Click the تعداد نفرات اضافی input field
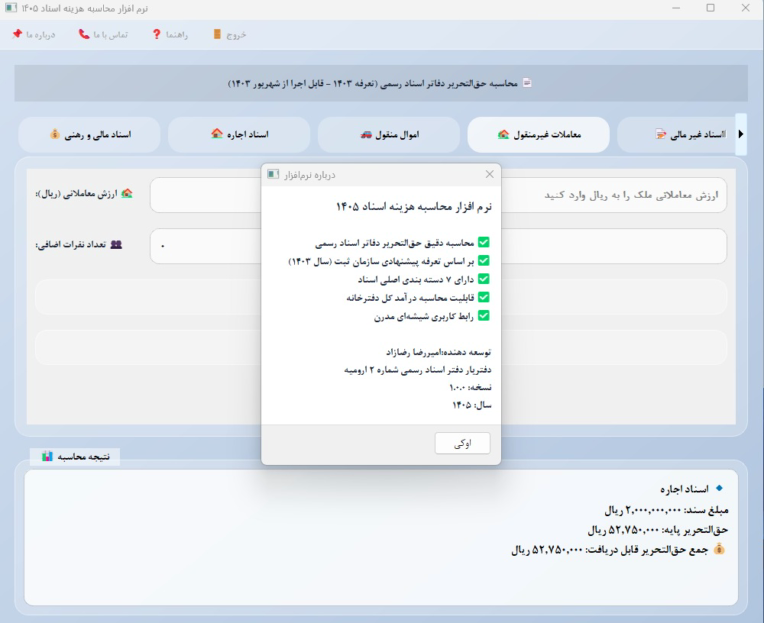This screenshot has height=623, width=764. [438, 246]
